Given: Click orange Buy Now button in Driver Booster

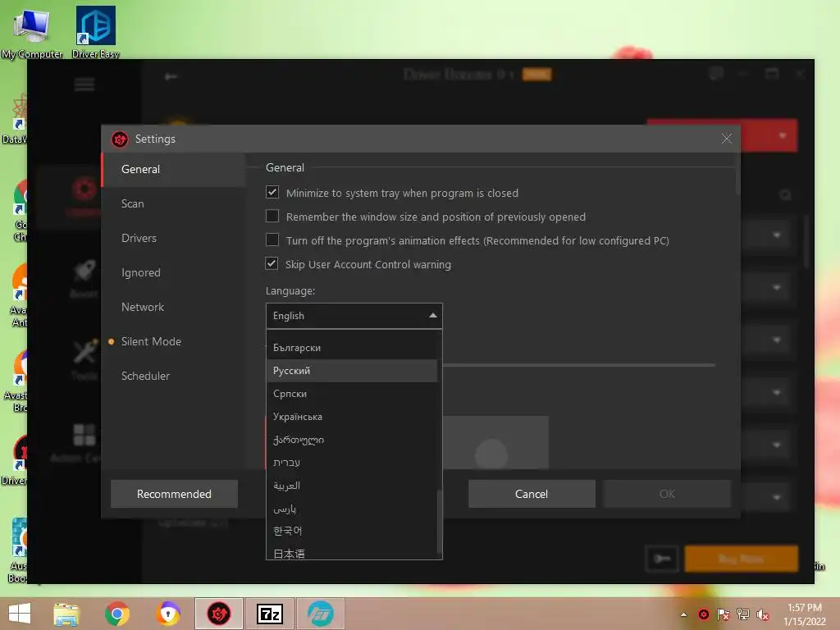Looking at the screenshot, I should [x=742, y=559].
